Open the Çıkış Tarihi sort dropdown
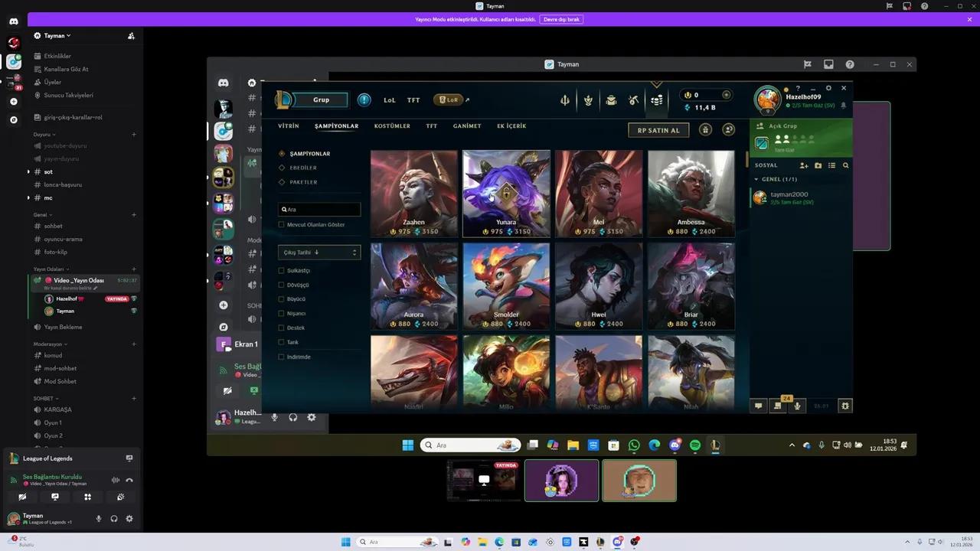The image size is (980, 551). point(318,252)
